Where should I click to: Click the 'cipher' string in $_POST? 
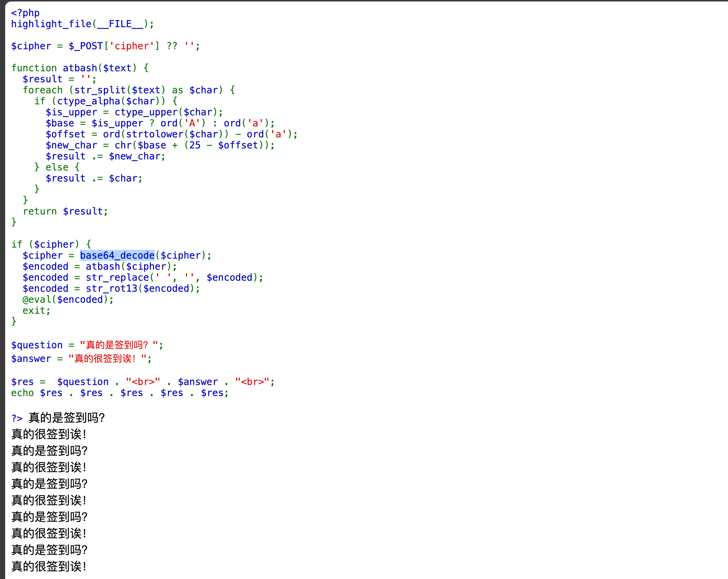tap(131, 46)
